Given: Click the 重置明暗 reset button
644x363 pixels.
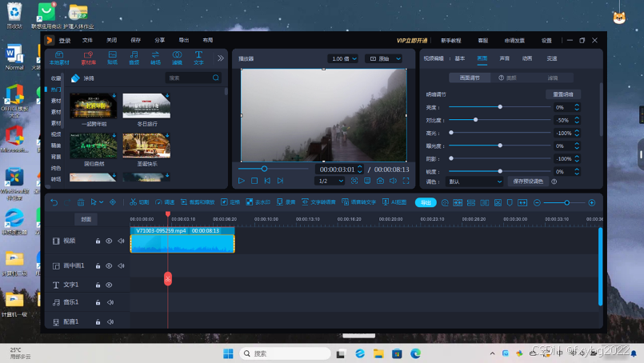Looking at the screenshot, I should pyautogui.click(x=563, y=94).
